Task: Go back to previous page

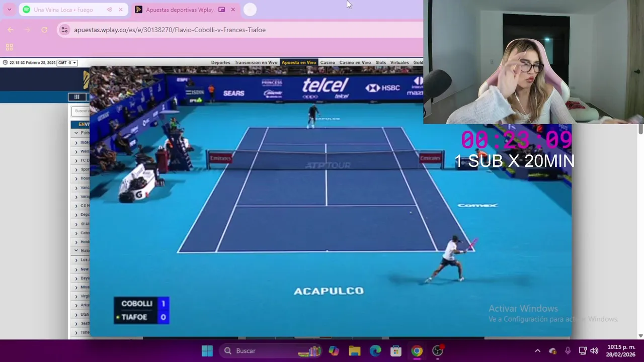Action: (x=11, y=30)
